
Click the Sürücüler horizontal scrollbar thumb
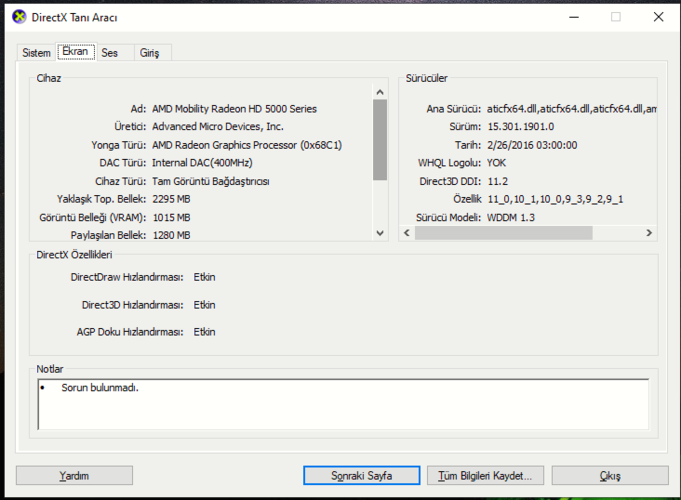[x=503, y=233]
